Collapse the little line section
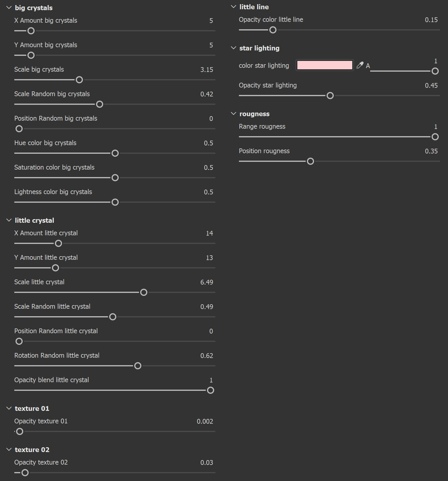Viewport: 448px width, 481px height. (x=234, y=7)
